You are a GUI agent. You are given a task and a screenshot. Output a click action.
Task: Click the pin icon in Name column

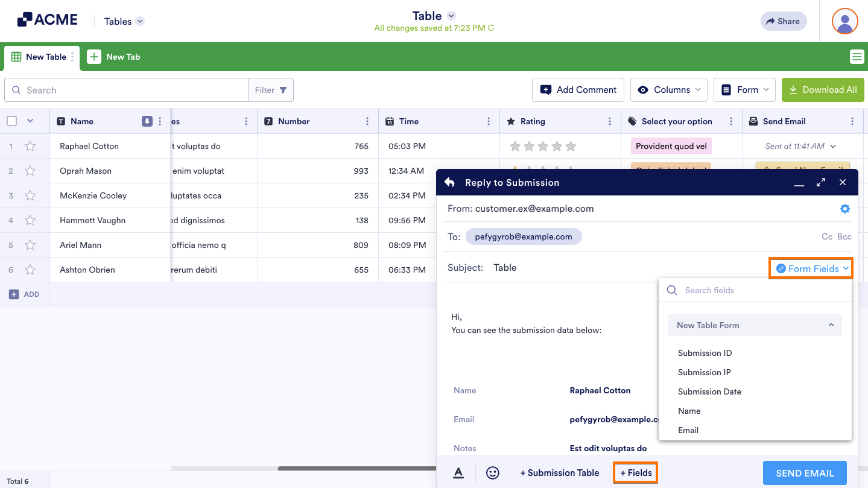point(147,121)
